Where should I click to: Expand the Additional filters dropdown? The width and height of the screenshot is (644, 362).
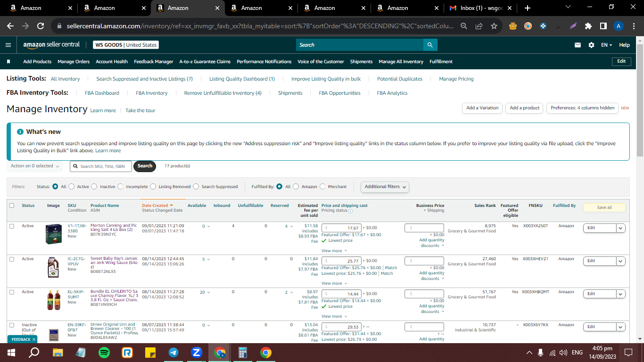385,187
